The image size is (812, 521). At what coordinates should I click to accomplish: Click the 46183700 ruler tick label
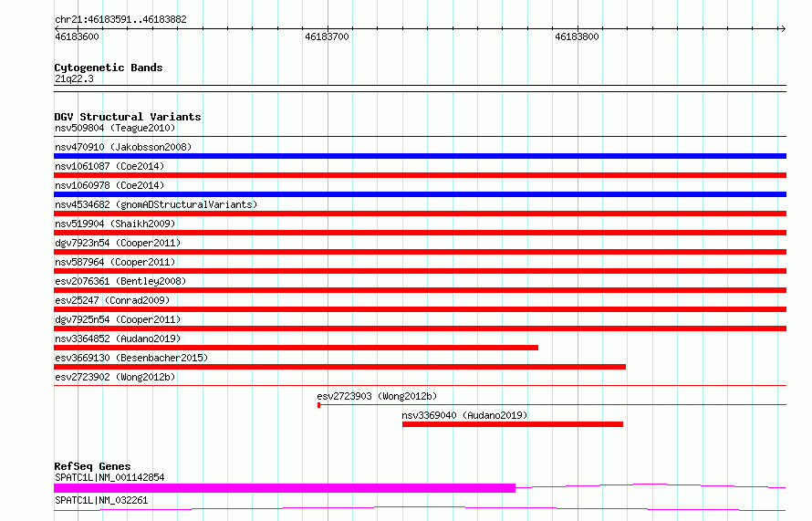pyautogui.click(x=327, y=36)
